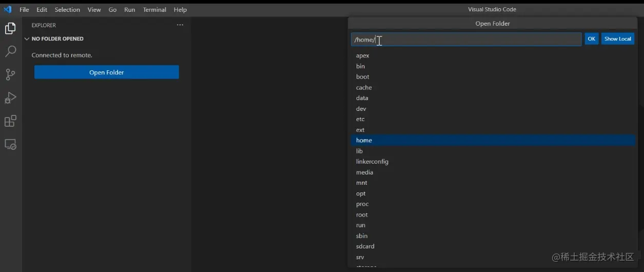This screenshot has width=644, height=272.
Task: Select the lib folder entry
Action: 493,151
